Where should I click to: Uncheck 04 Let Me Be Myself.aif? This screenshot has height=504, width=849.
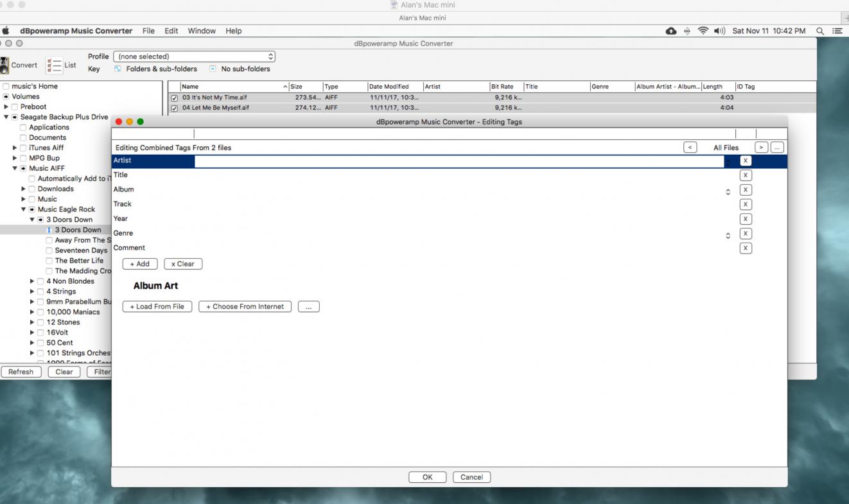[x=174, y=108]
